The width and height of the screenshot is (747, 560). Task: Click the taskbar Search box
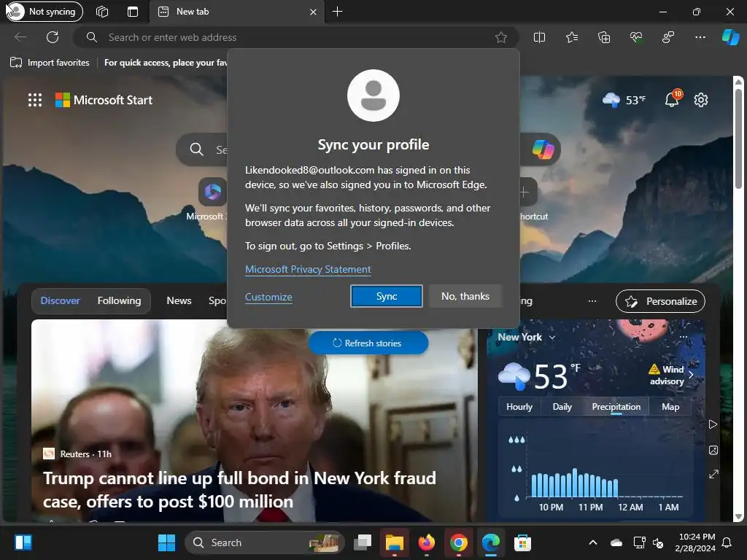coord(264,542)
